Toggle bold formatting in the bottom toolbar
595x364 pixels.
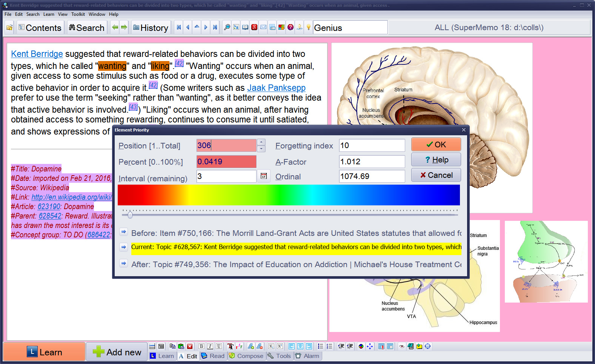[x=201, y=346]
